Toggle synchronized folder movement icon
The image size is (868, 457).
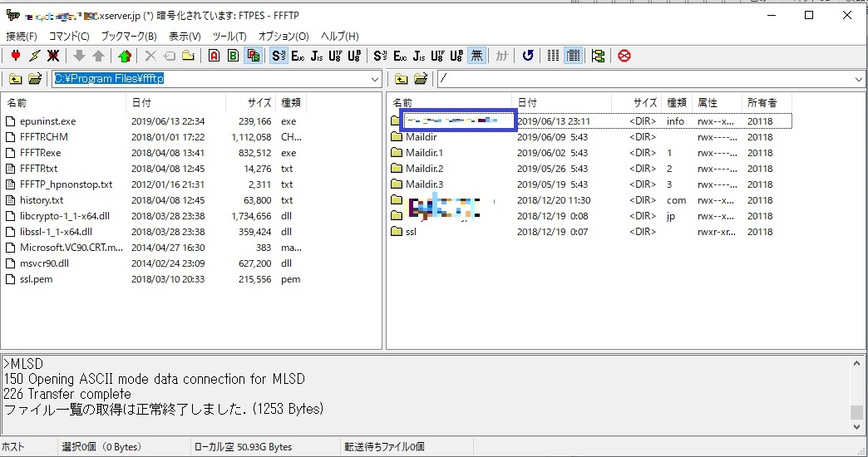coord(598,56)
